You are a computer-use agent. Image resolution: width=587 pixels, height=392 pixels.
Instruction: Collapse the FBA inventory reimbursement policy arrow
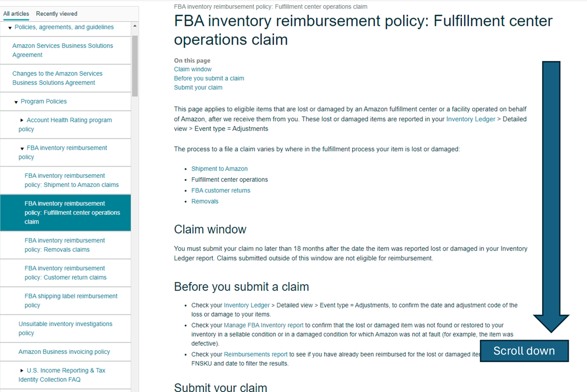coord(22,149)
